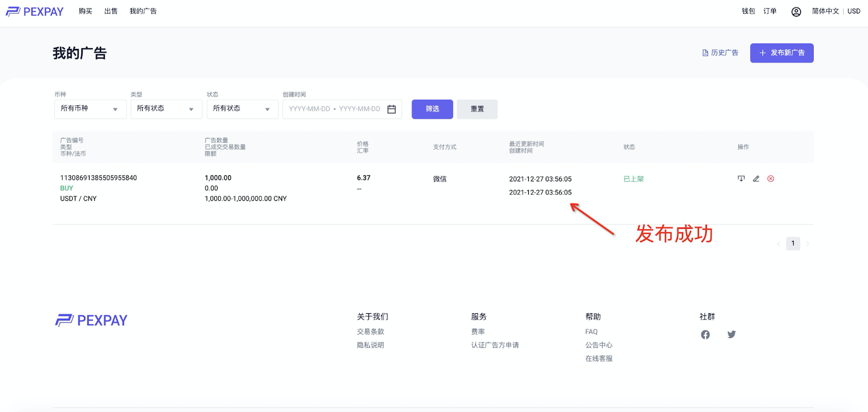This screenshot has width=868, height=412.
Task: Click the edit pencil icon for the ad
Action: pos(756,179)
